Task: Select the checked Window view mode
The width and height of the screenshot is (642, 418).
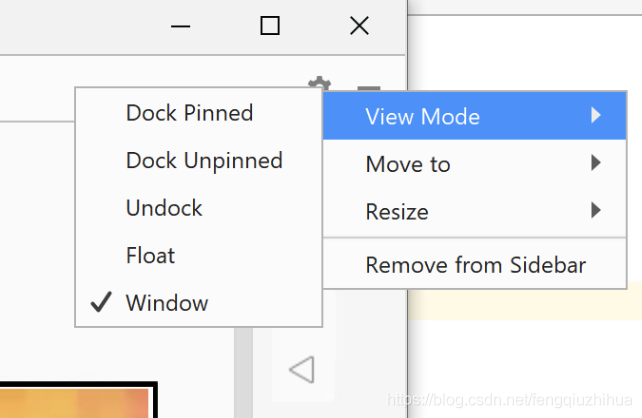Action: point(167,303)
